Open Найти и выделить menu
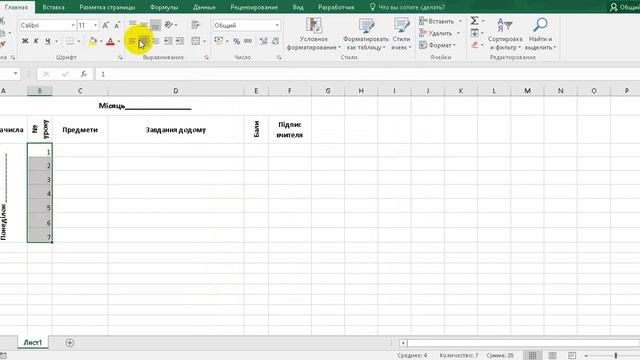Screen dimensions: 640x360 (540, 34)
